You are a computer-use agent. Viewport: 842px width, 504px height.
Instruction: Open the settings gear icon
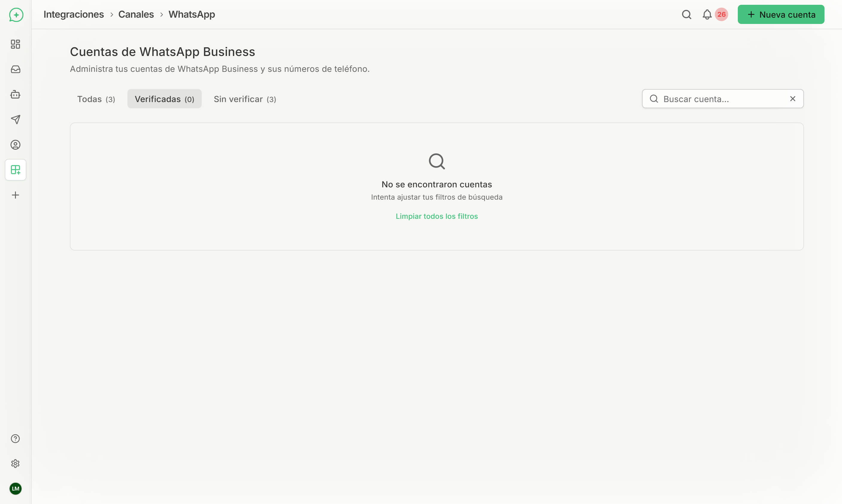16,464
